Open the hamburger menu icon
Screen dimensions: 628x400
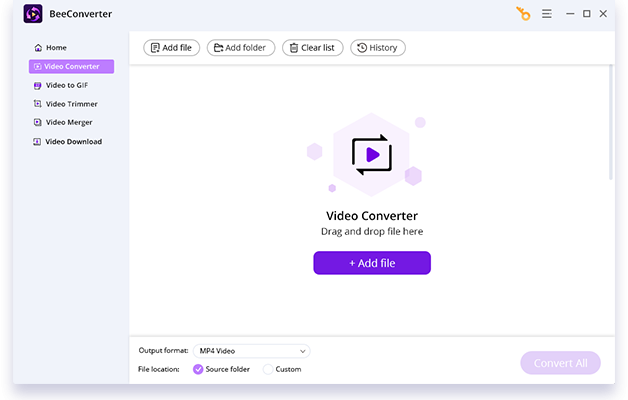coord(547,14)
